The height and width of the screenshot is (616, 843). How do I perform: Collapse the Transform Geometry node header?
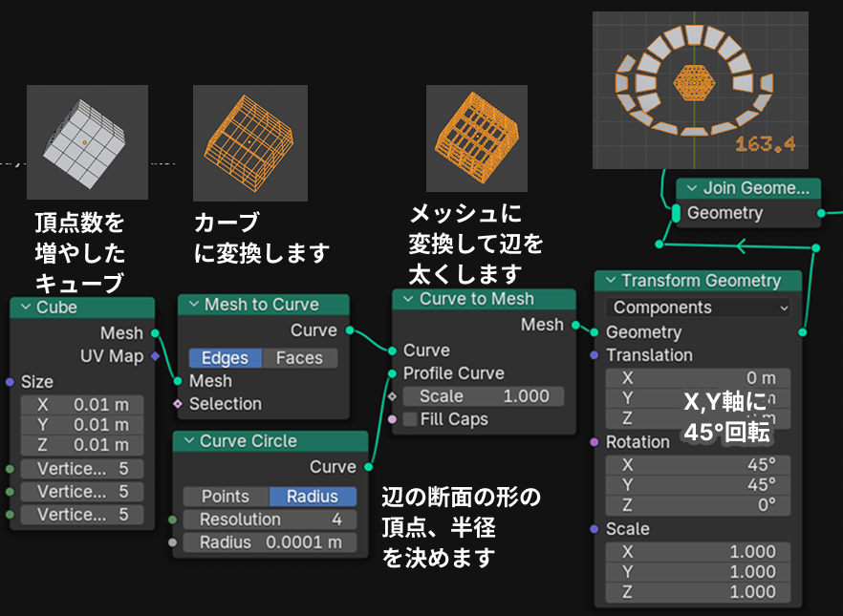click(609, 282)
